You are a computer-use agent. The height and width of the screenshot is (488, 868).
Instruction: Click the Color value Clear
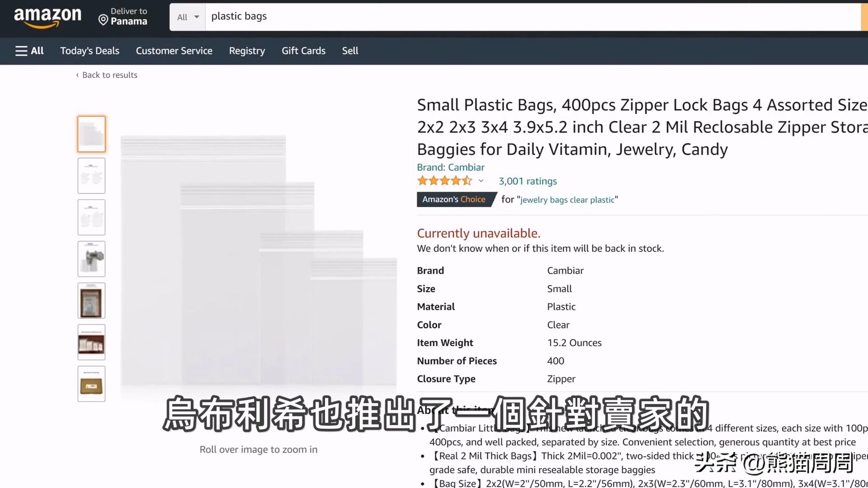tap(558, 325)
